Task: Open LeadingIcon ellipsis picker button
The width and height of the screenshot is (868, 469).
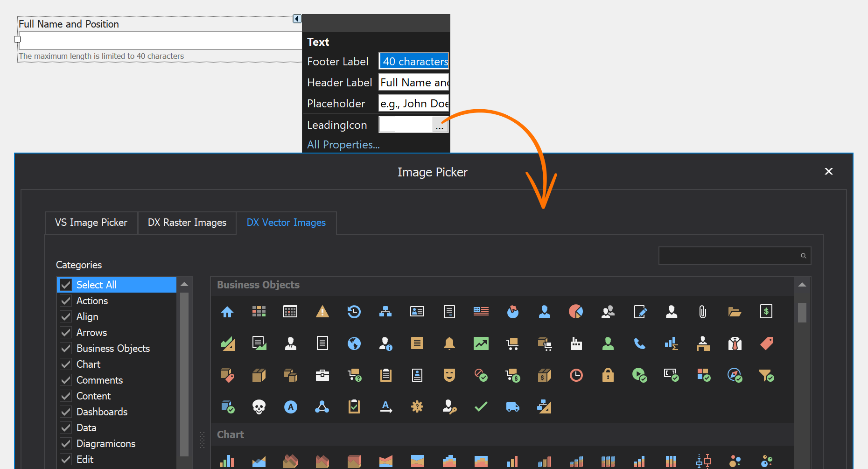Action: [x=440, y=125]
